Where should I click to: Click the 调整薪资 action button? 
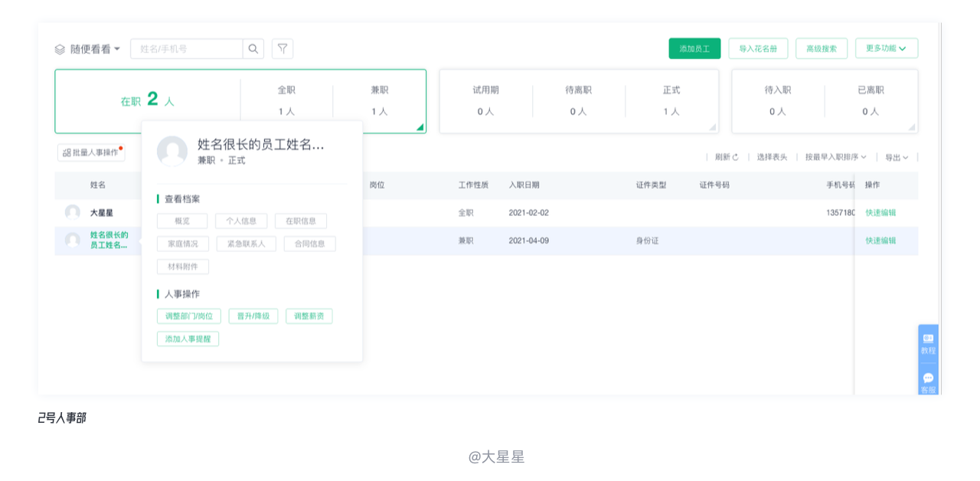point(309,316)
